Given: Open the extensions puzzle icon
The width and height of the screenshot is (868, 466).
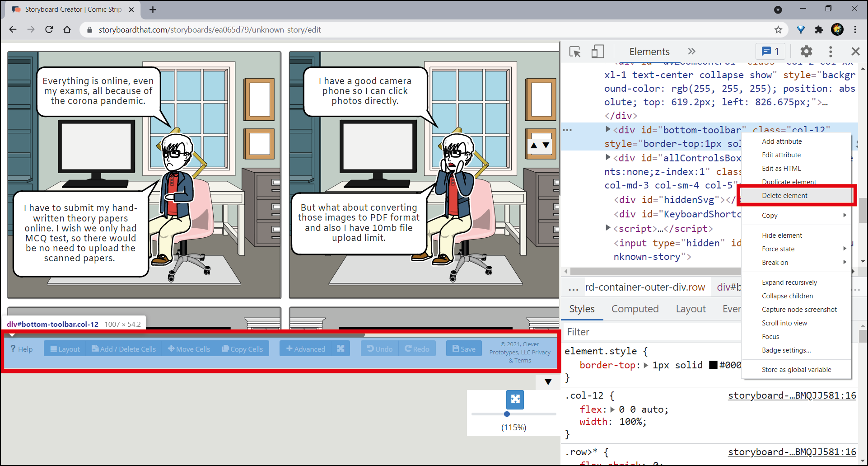Looking at the screenshot, I should point(819,30).
